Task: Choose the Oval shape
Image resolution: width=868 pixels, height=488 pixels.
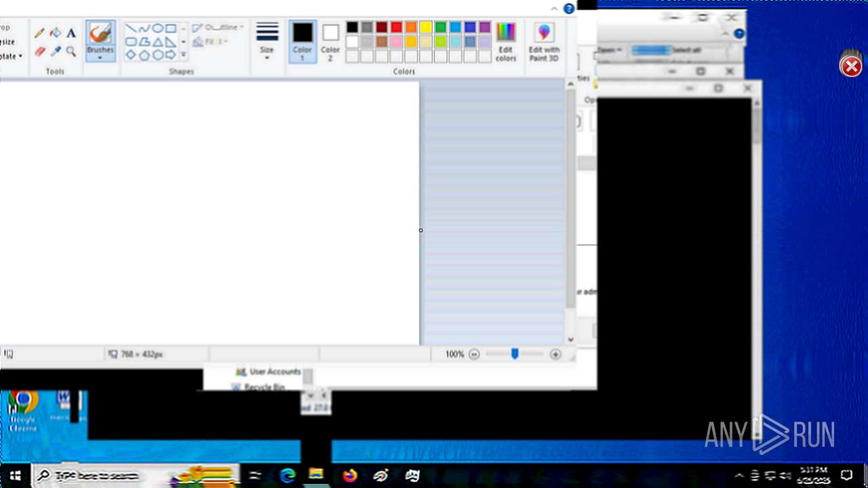Action: [157, 28]
